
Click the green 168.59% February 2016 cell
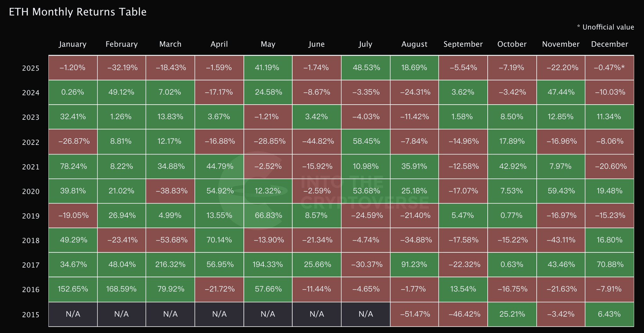click(121, 289)
